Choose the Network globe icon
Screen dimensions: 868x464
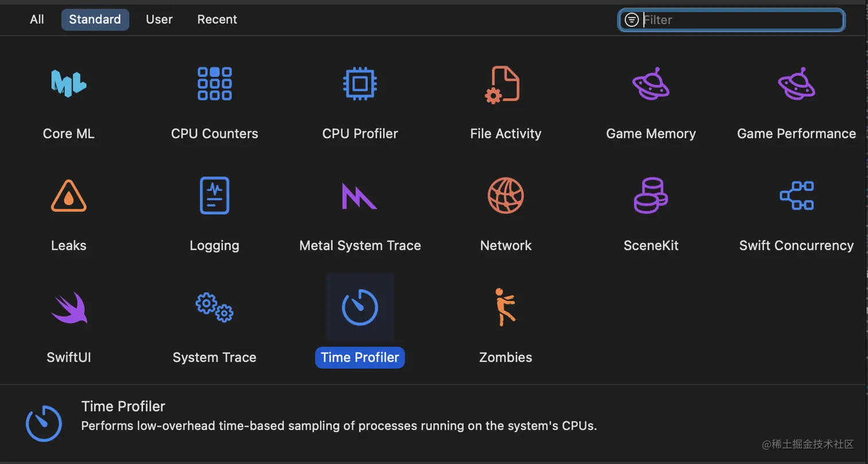[x=506, y=195]
